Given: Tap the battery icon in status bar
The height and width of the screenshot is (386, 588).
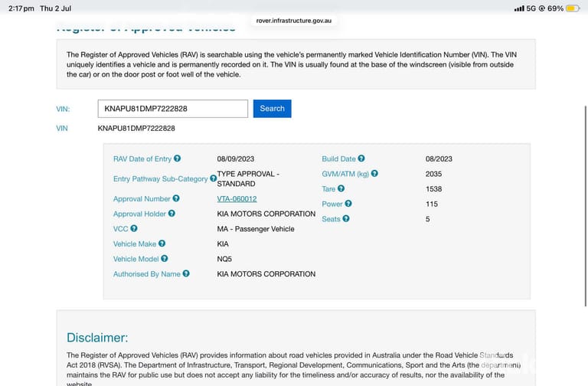Looking at the screenshot, I should [573, 8].
